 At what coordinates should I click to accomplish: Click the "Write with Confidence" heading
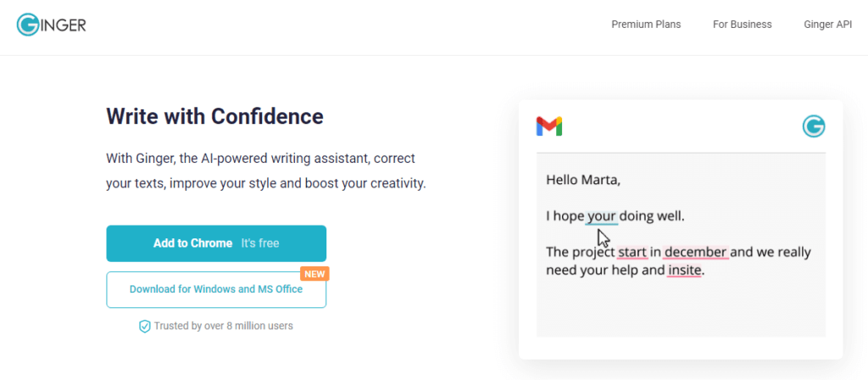(x=214, y=116)
